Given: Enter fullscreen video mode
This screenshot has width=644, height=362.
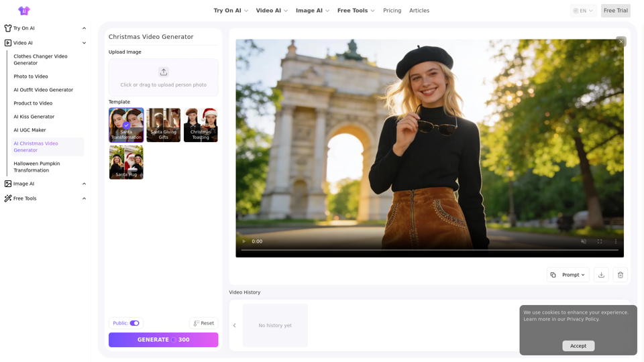Looking at the screenshot, I should pos(600,241).
